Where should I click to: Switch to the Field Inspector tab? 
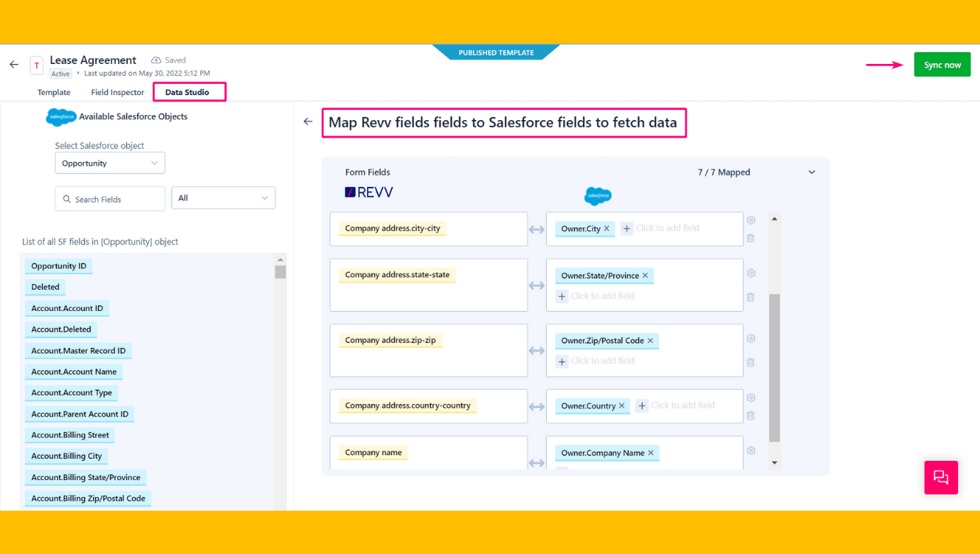117,92
